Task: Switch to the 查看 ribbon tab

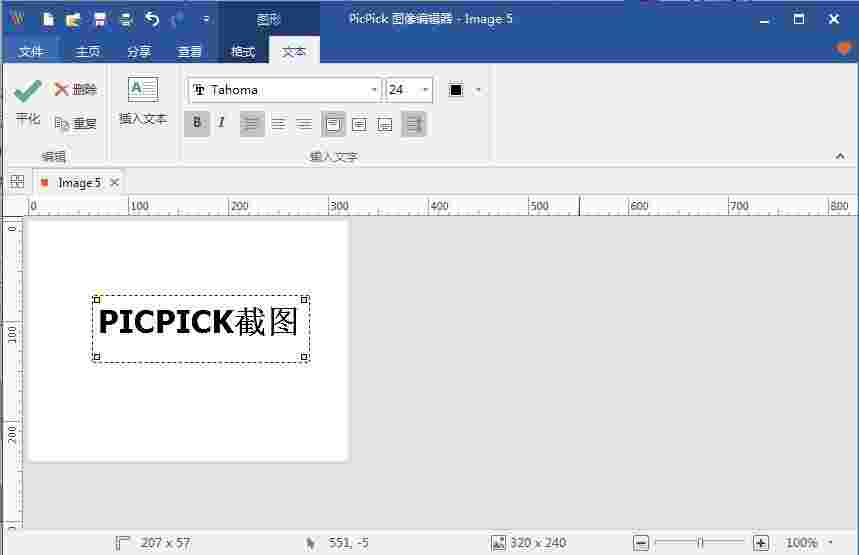Action: pyautogui.click(x=190, y=52)
